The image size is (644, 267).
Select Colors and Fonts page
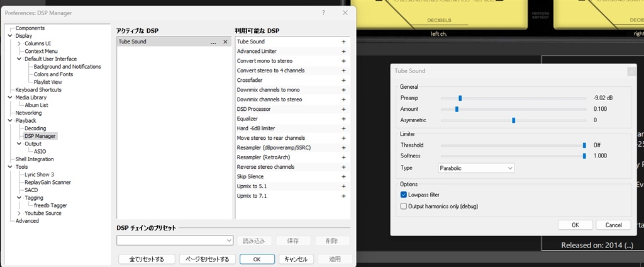[53, 74]
